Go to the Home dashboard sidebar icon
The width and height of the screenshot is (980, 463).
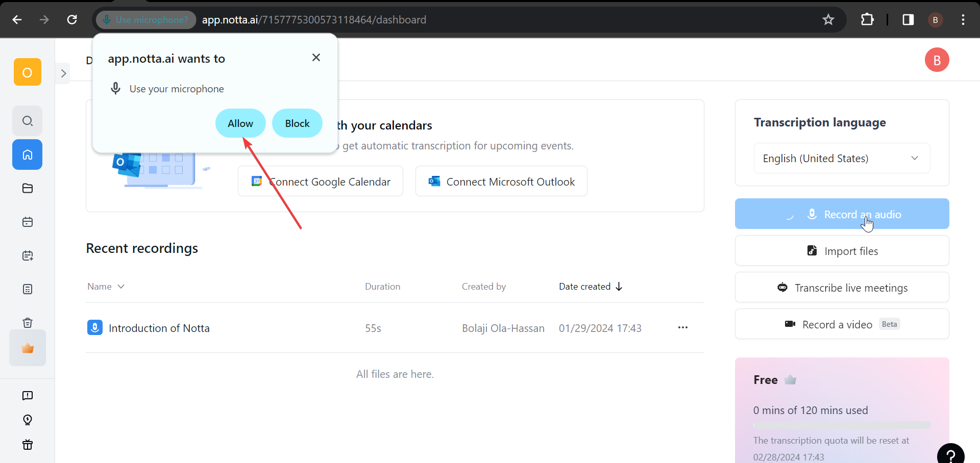(x=28, y=155)
